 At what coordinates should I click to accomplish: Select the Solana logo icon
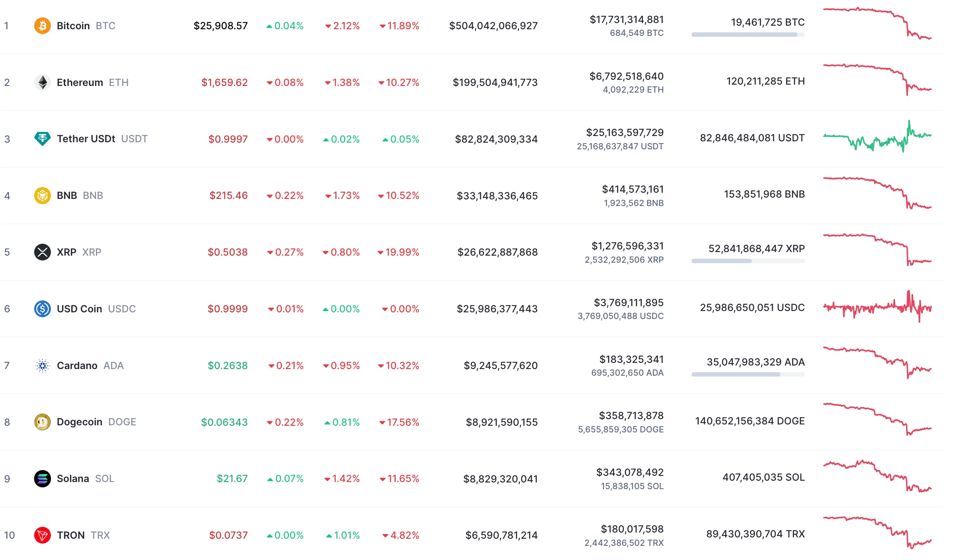[x=42, y=478]
